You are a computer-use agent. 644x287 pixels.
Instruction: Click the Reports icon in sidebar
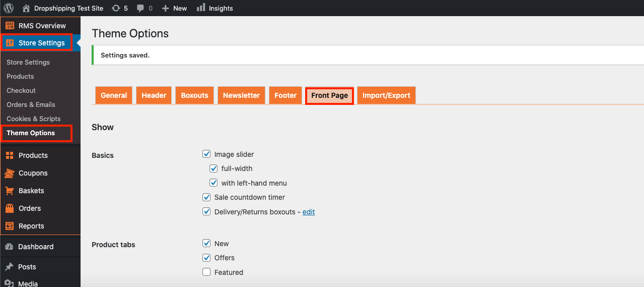coord(10,226)
